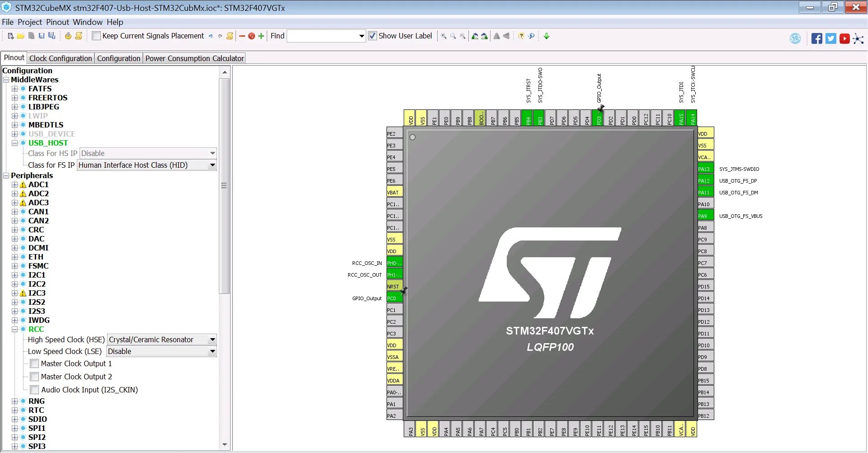Open the ST Facebook page icon
868x453 pixels.
816,38
